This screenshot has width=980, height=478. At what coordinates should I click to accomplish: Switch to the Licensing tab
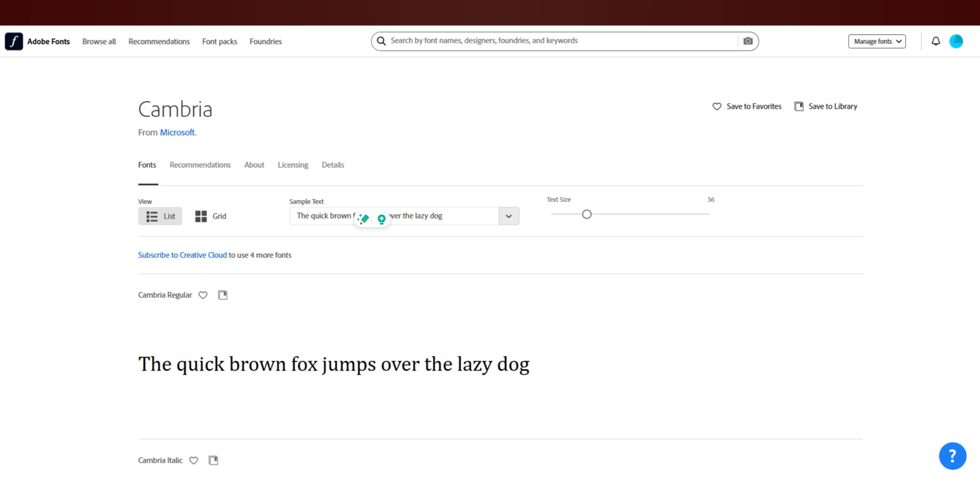292,165
